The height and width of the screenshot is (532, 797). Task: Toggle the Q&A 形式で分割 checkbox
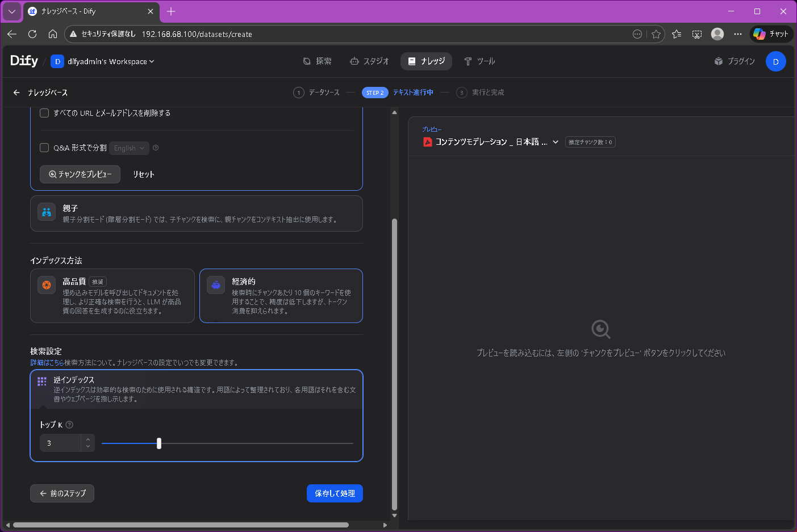(44, 148)
